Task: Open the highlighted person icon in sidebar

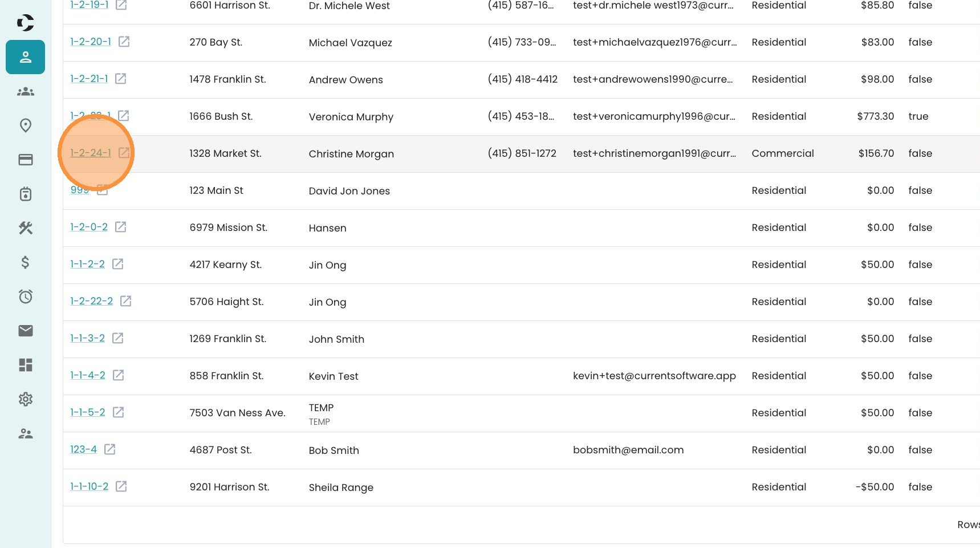Action: tap(25, 57)
